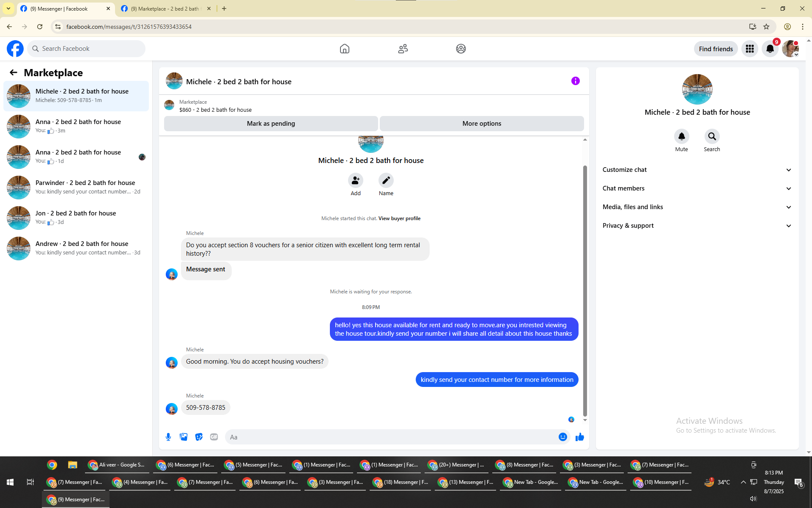Open the tab search dropdown
Image resolution: width=812 pixels, height=508 pixels.
8,8
